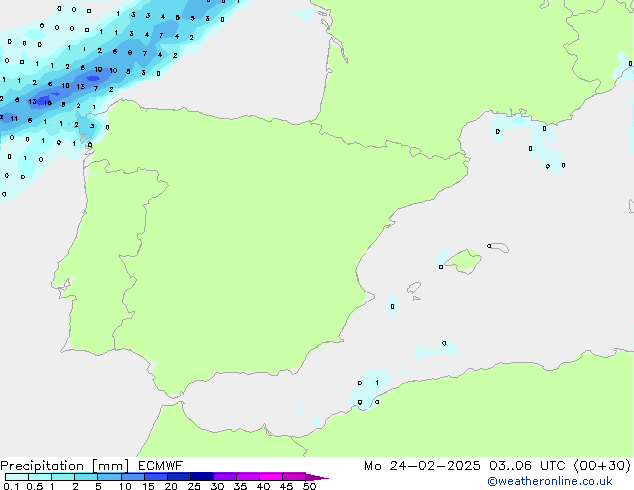Click the Precipitation [mm] title text
Viewport: 634px width, 490px height.
64,465
